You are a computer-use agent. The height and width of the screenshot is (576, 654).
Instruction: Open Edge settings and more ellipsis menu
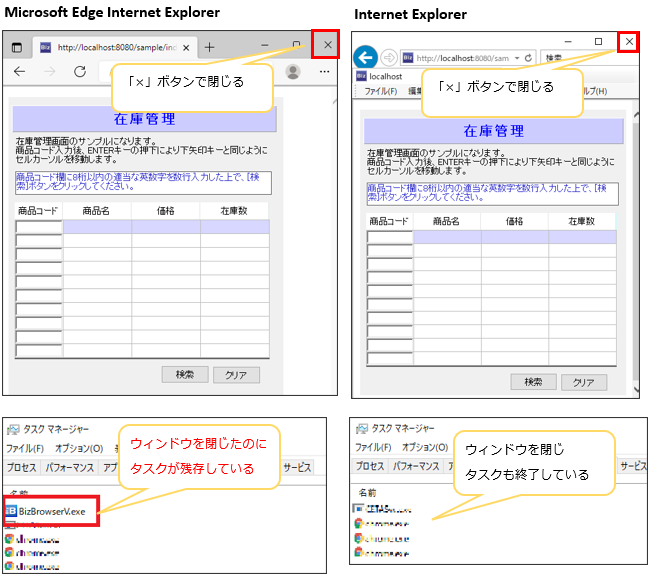pyautogui.click(x=324, y=72)
